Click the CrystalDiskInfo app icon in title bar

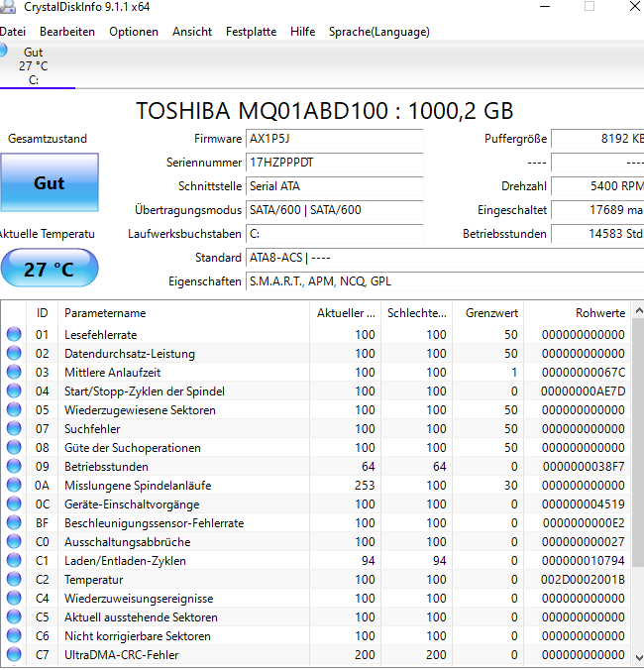click(x=8, y=6)
